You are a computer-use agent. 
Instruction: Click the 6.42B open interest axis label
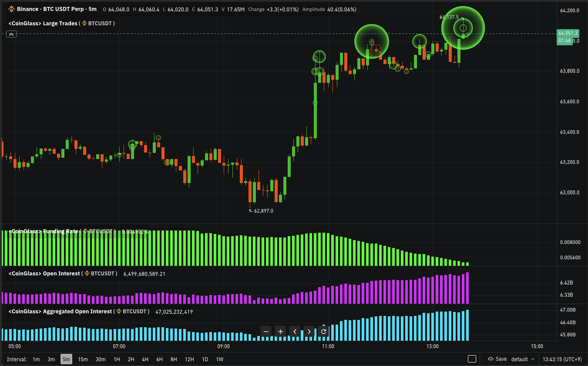(x=566, y=283)
